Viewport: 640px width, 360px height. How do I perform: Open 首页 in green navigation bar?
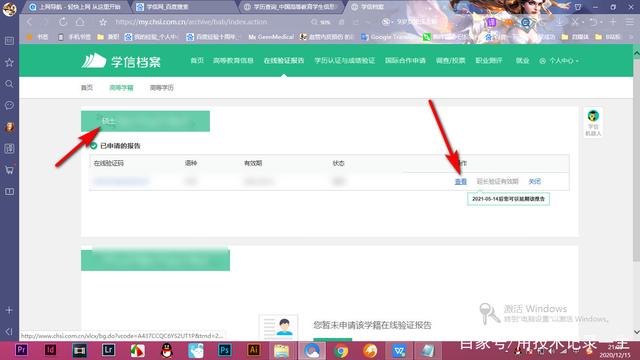[x=197, y=60]
